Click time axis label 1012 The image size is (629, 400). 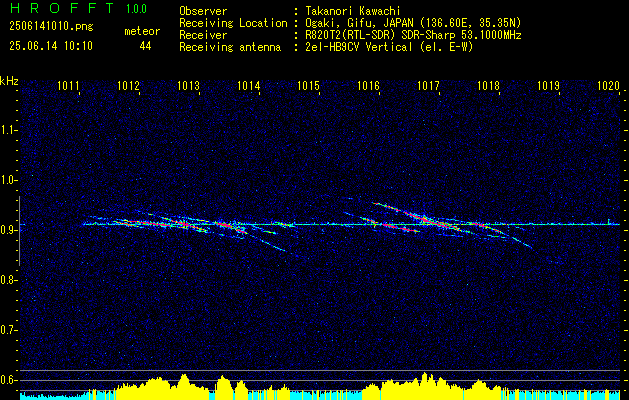128,85
